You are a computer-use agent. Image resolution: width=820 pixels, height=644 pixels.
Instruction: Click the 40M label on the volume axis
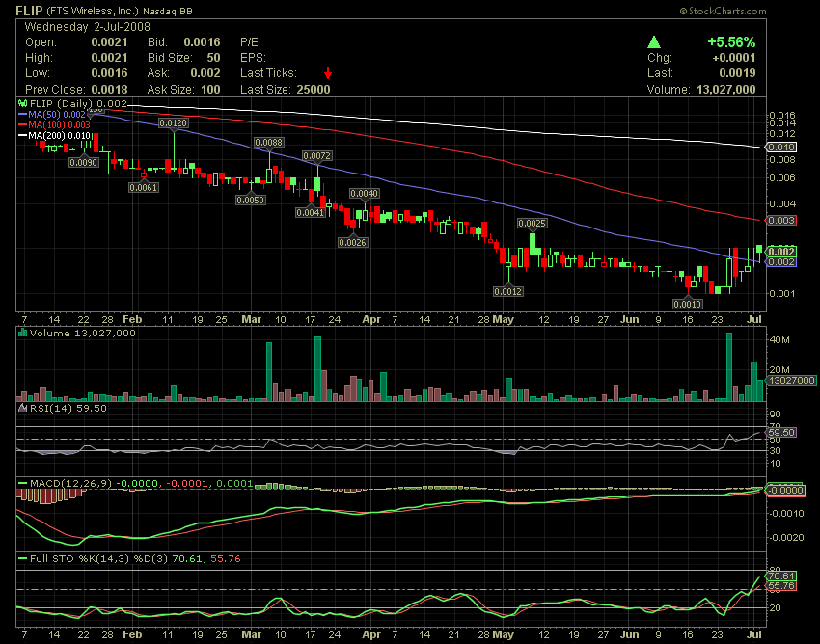coord(779,339)
